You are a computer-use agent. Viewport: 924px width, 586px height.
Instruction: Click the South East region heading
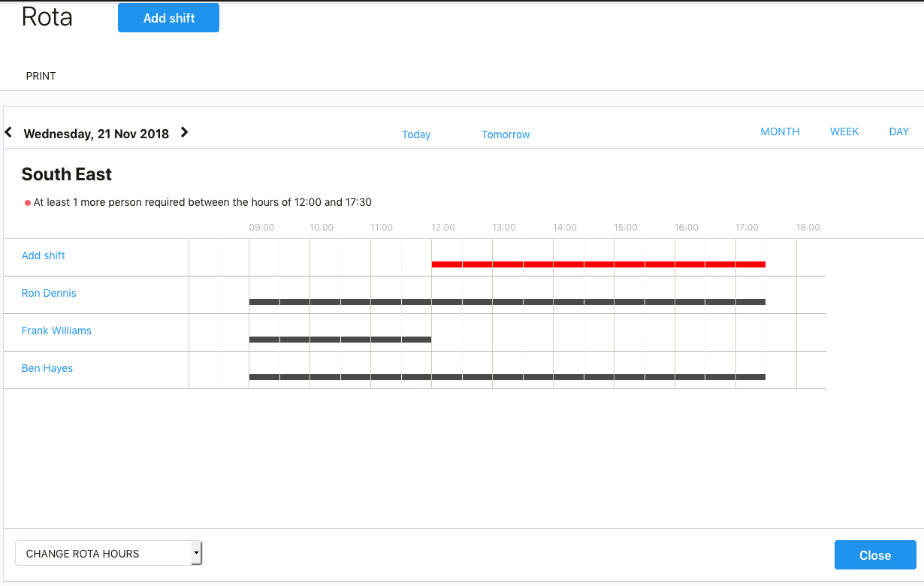click(67, 174)
